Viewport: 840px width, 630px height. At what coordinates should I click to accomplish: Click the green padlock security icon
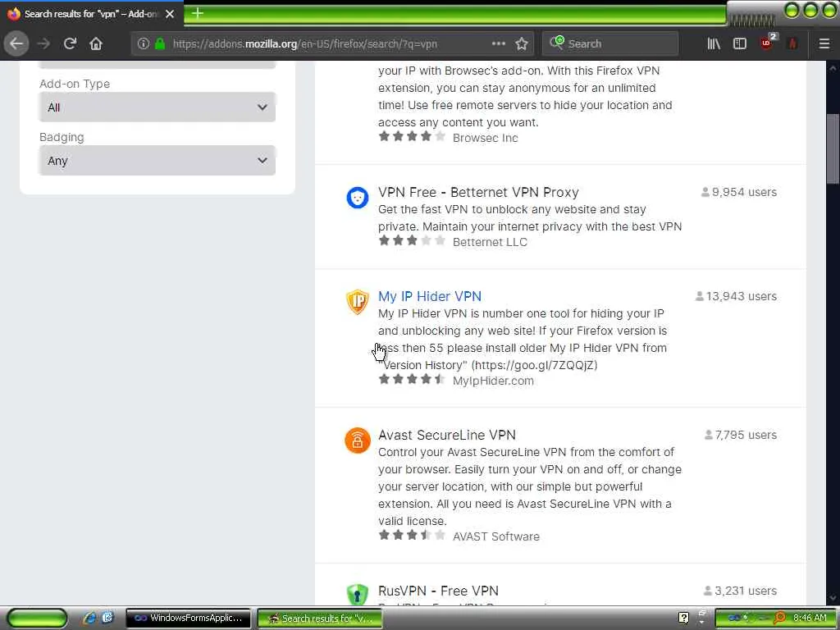tap(160, 43)
